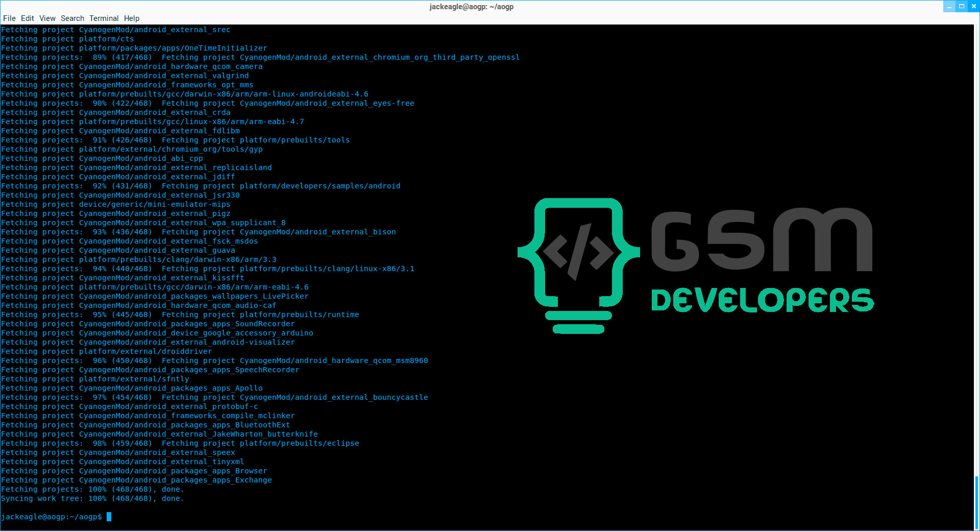Click the 91% (426/468) progress line
980x531 pixels.
click(176, 140)
